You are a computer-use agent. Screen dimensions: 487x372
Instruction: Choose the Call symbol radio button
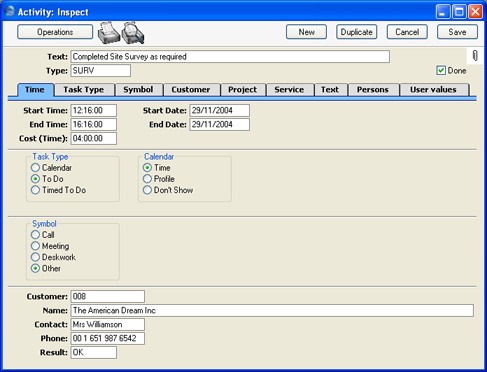(x=35, y=235)
